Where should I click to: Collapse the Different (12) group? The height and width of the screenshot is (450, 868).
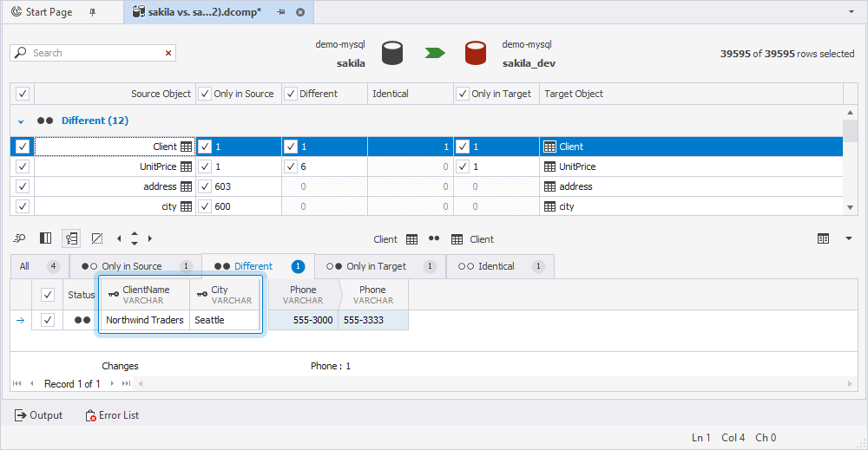click(x=21, y=121)
